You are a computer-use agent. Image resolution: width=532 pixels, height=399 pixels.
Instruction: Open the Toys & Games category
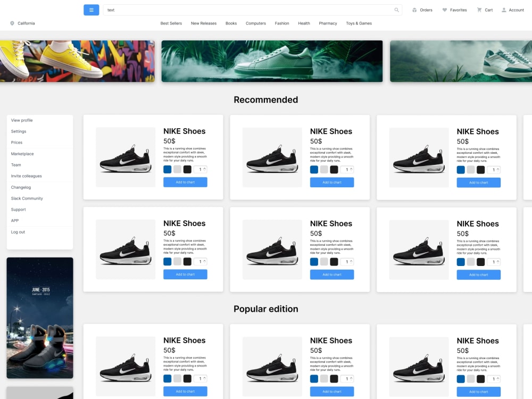coord(359,23)
